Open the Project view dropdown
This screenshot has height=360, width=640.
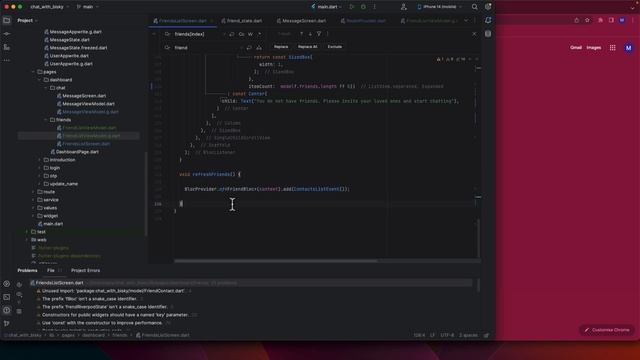pos(27,20)
